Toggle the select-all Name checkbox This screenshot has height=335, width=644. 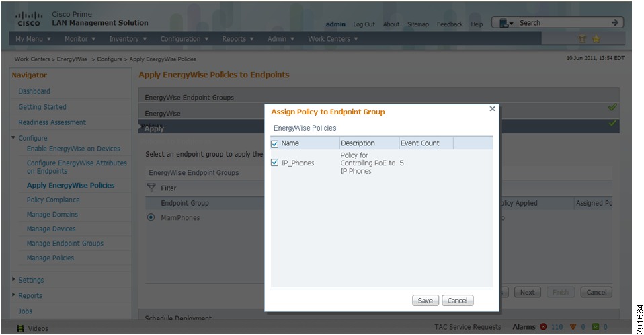click(275, 144)
